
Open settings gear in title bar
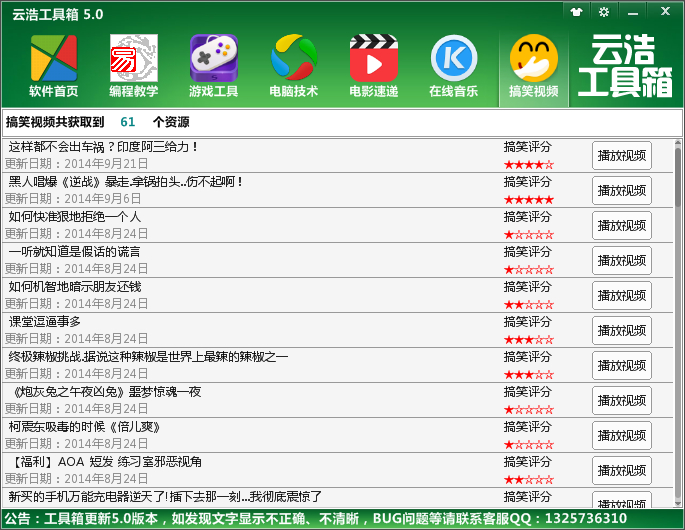pos(604,12)
